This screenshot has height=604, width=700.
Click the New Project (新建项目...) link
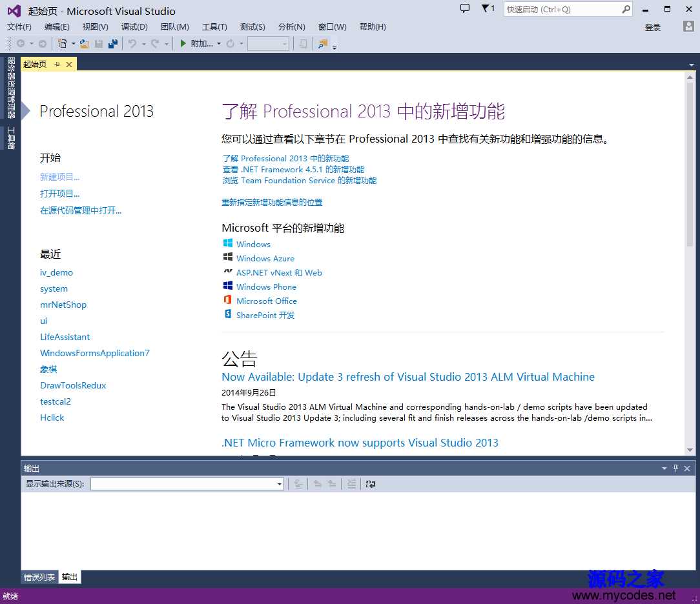pos(60,177)
